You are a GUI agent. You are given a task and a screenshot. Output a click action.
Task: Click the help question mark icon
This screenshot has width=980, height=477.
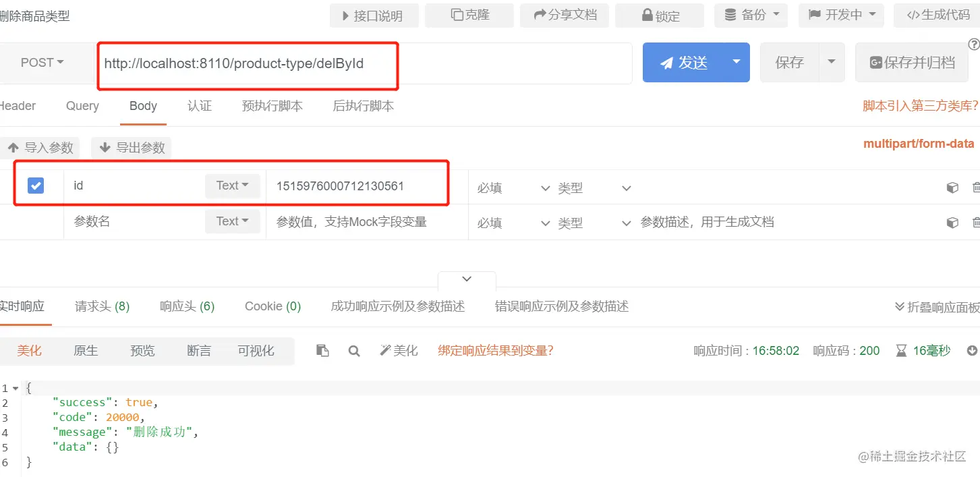point(974,45)
